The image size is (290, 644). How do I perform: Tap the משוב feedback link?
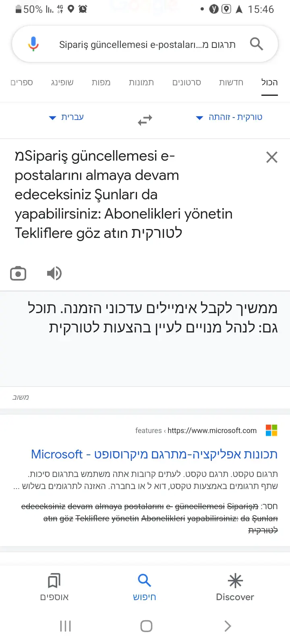(21, 397)
